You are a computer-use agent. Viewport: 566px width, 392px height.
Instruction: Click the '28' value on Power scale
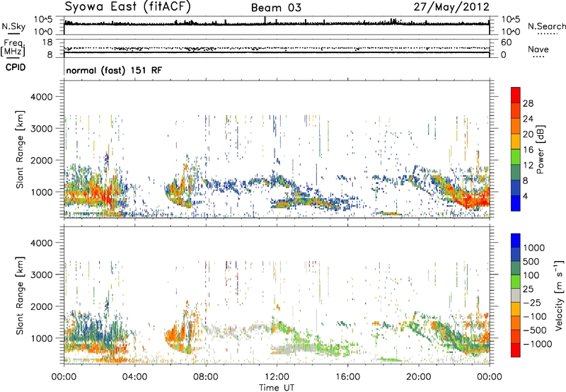click(528, 103)
